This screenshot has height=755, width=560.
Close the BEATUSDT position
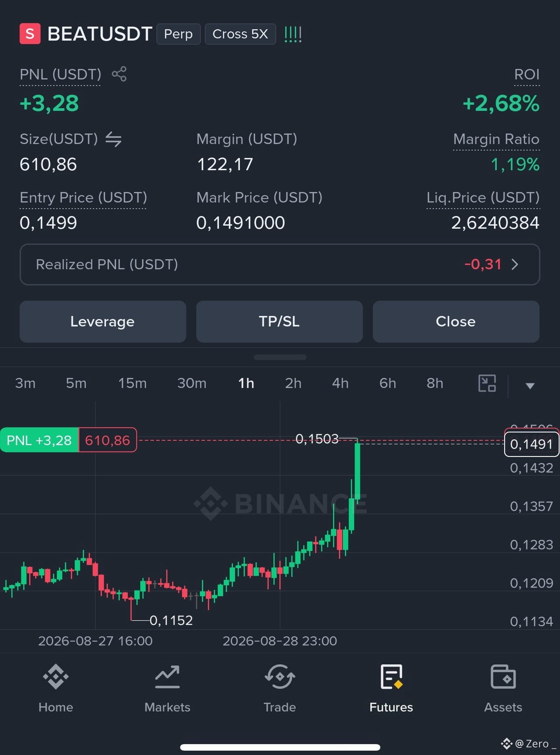[x=456, y=322]
